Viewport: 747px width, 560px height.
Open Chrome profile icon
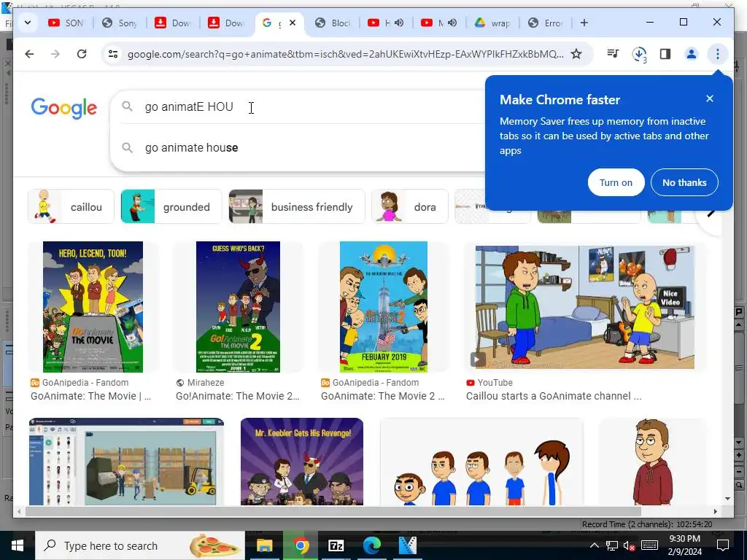click(x=692, y=54)
